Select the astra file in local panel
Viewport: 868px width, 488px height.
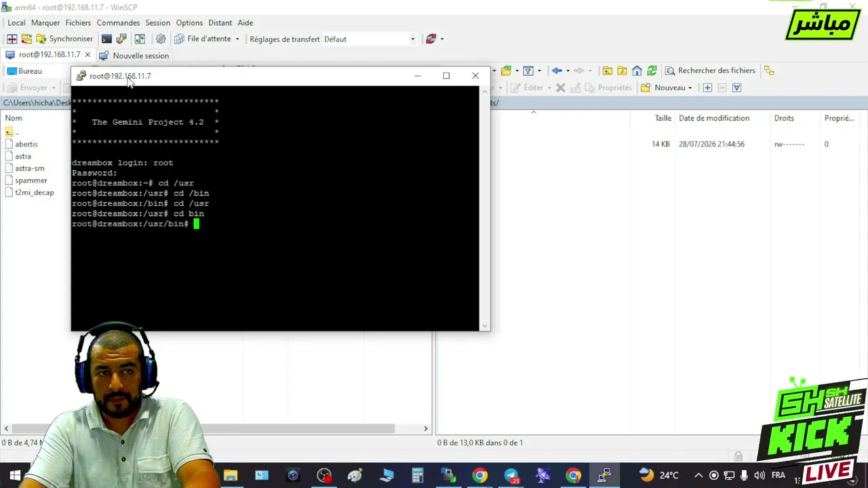click(x=23, y=157)
